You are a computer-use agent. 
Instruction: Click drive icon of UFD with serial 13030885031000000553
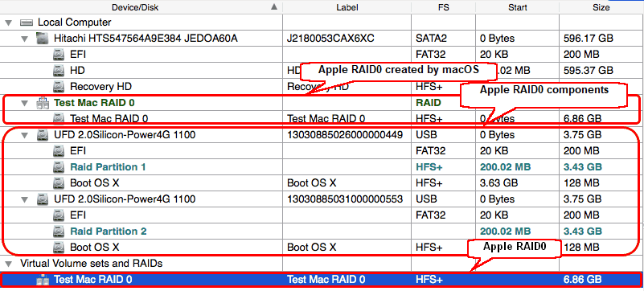click(x=43, y=199)
